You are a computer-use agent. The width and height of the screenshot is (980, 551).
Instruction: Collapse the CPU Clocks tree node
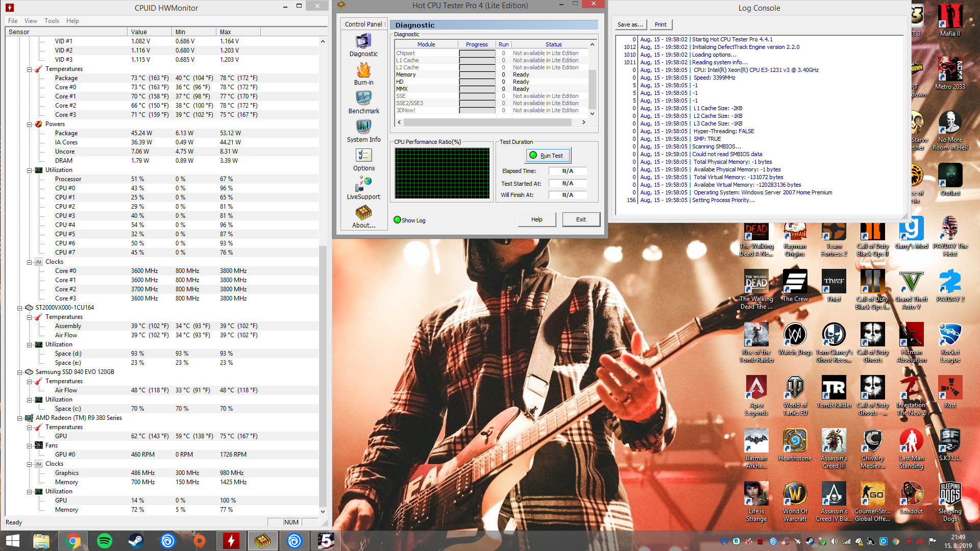click(29, 262)
